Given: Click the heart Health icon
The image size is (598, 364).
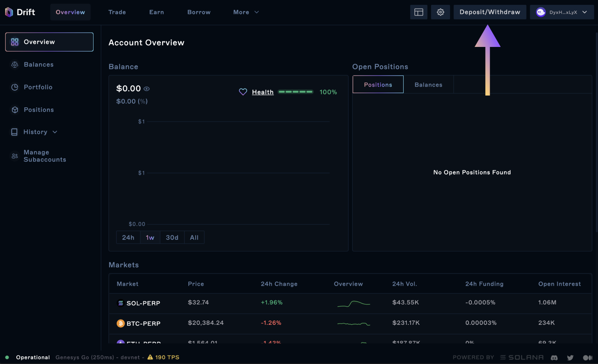Looking at the screenshot, I should tap(243, 92).
